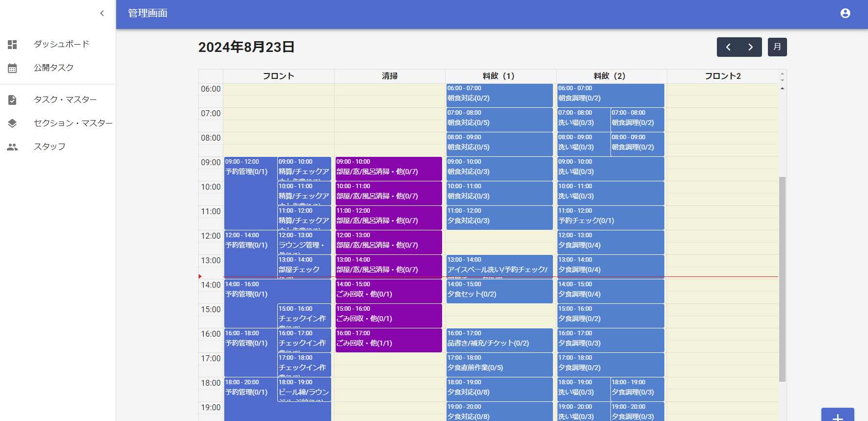Click the 料飲（1） column header
Screen dimensions: 868x421
(500, 76)
